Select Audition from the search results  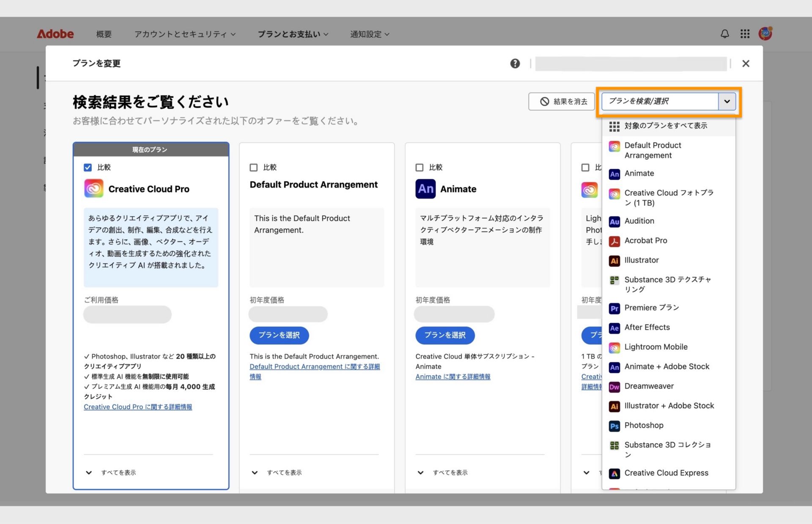pos(639,221)
